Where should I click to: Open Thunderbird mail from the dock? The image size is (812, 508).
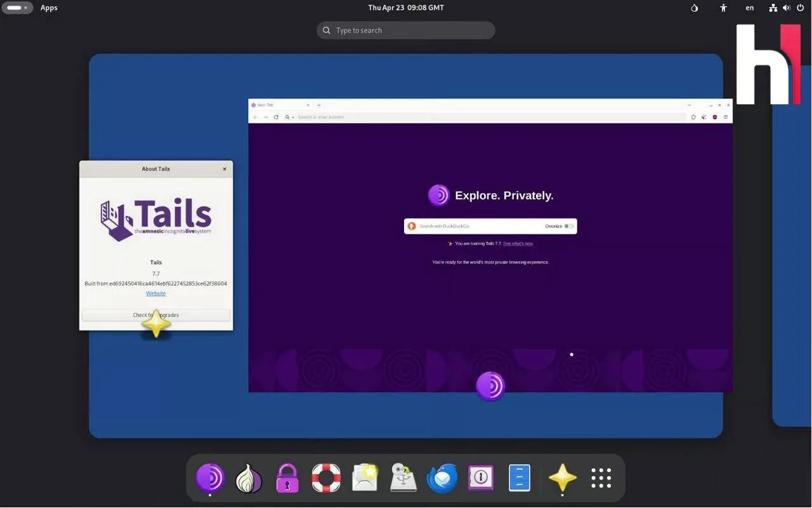coord(442,478)
